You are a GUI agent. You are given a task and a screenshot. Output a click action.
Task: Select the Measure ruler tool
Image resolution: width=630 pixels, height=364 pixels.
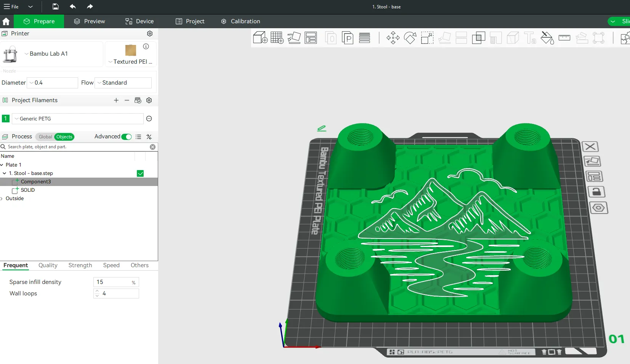tap(564, 38)
